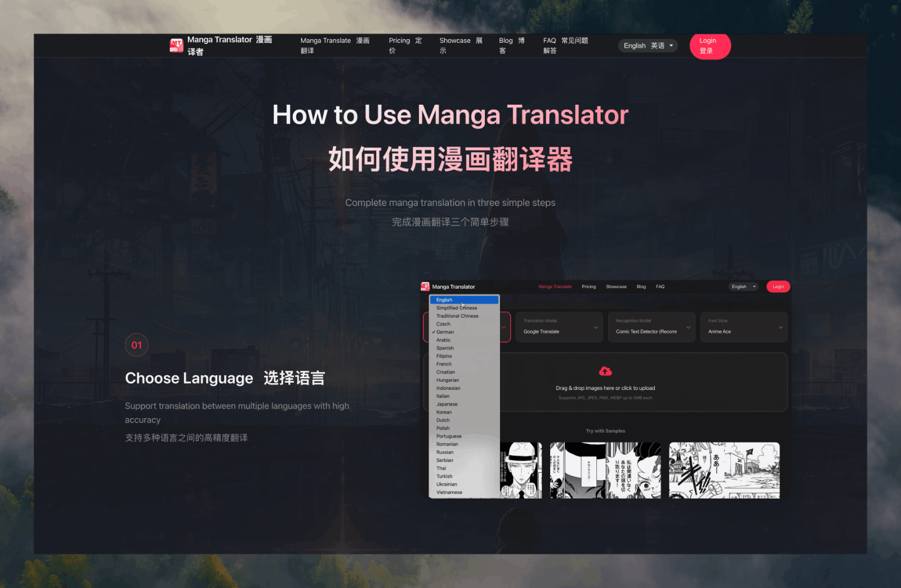This screenshot has width=901, height=588.
Task: Click the Choose Language heading
Action: 225,378
